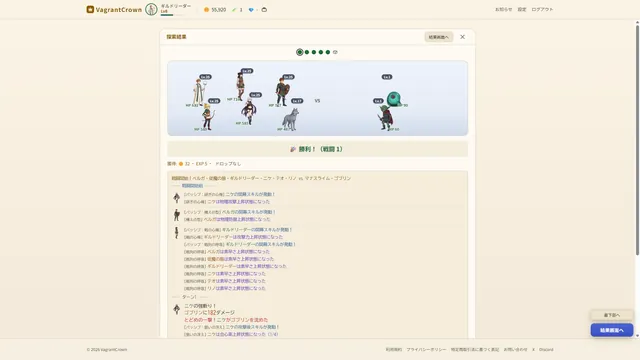Select the fifth battle step dot

coord(328,52)
